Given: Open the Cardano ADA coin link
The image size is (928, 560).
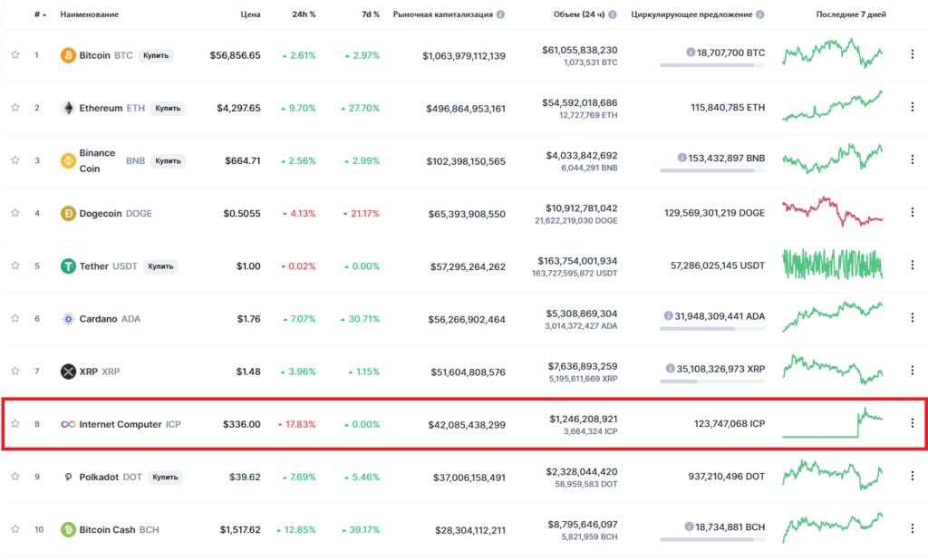Looking at the screenshot, I should 110,319.
